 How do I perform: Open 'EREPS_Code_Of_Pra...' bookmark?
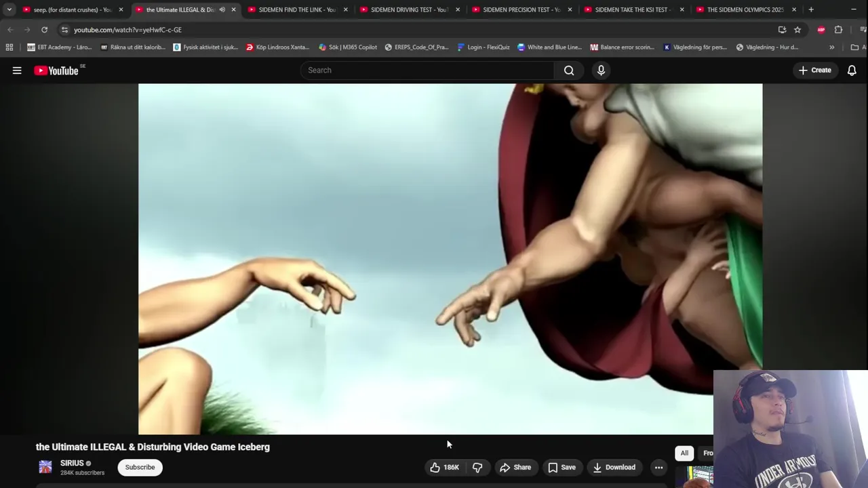[416, 47]
